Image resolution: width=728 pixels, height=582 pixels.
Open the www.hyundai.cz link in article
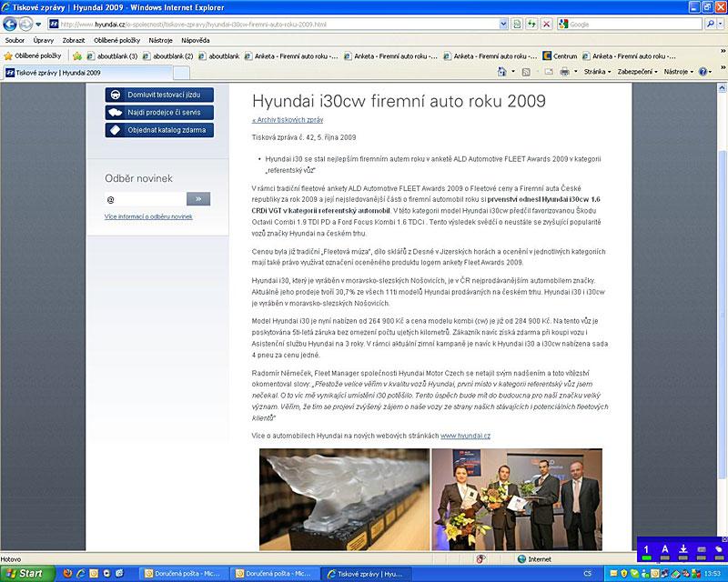(x=465, y=436)
